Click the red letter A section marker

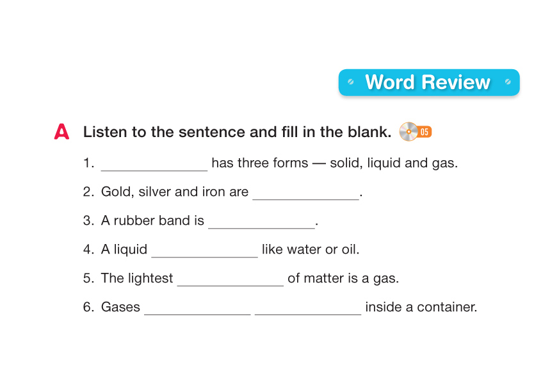[x=61, y=132]
